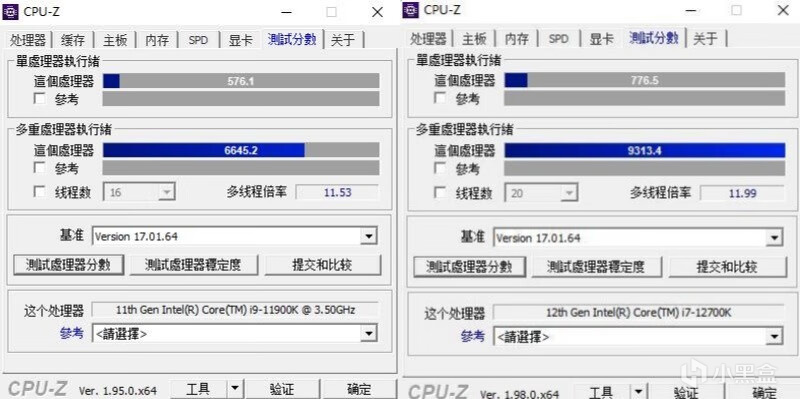Viewport: 800px width, 399px height.
Task: Open SPD tab in left CPU-Z window
Action: coord(198,40)
